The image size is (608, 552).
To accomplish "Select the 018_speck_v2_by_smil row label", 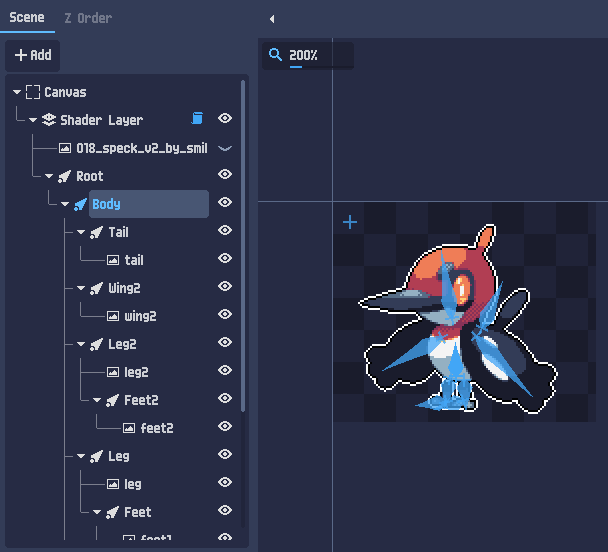I will point(142,148).
